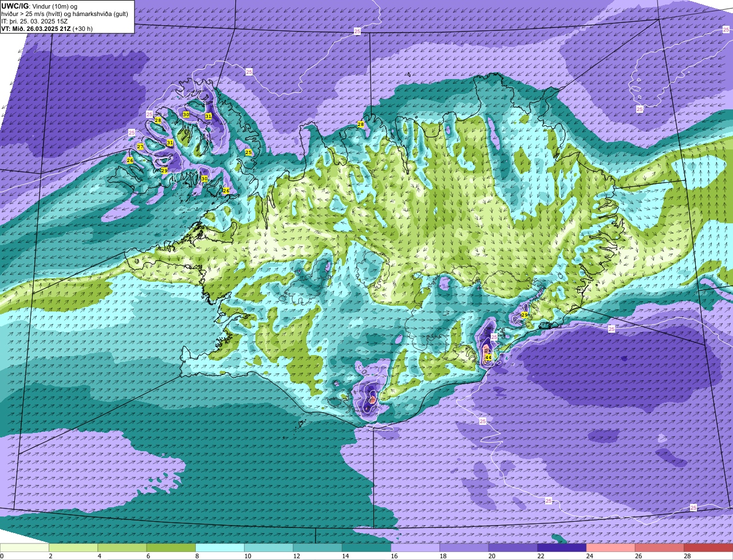Click the 0–2 m/s pale cream legend swatch
733x560 pixels.
[x=25, y=547]
